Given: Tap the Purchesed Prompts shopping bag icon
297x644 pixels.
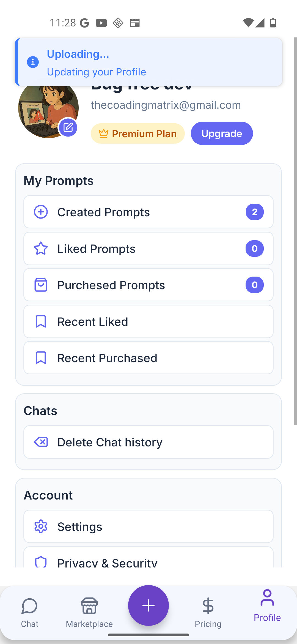Looking at the screenshot, I should pos(41,285).
